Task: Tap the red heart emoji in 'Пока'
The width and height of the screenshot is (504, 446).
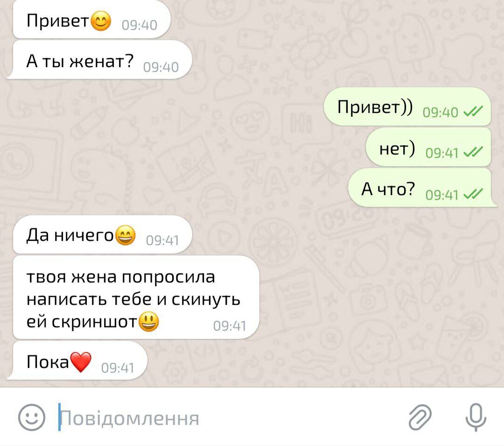Action: [x=81, y=362]
